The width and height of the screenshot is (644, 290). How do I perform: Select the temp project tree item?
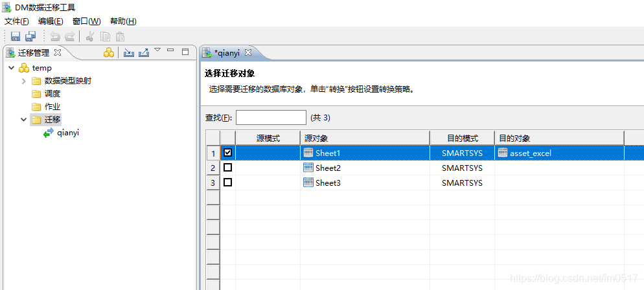[42, 68]
